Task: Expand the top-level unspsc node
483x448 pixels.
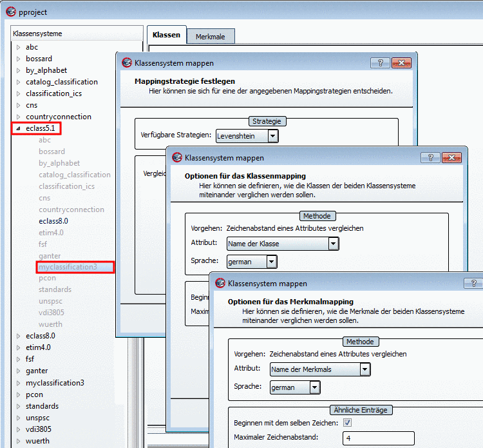Action: tap(18, 418)
